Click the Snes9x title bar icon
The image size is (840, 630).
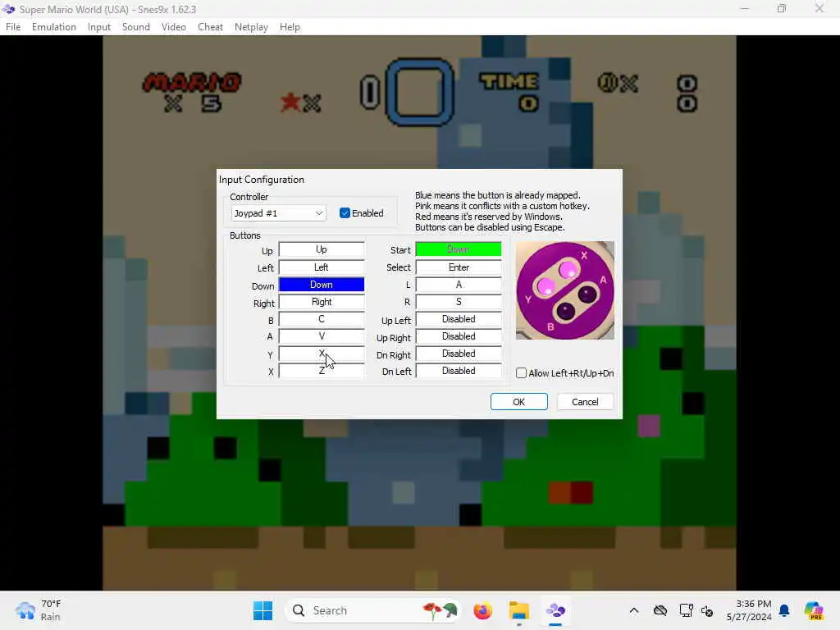coord(8,9)
